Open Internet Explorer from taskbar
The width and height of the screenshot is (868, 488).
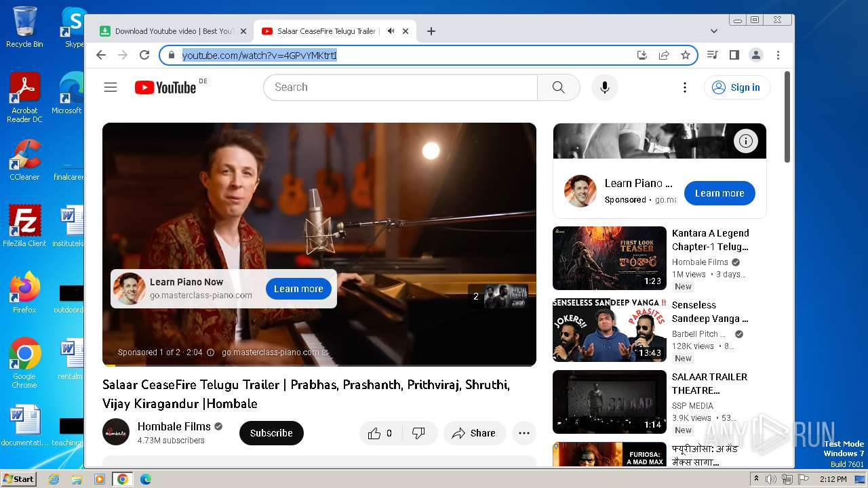(54, 479)
